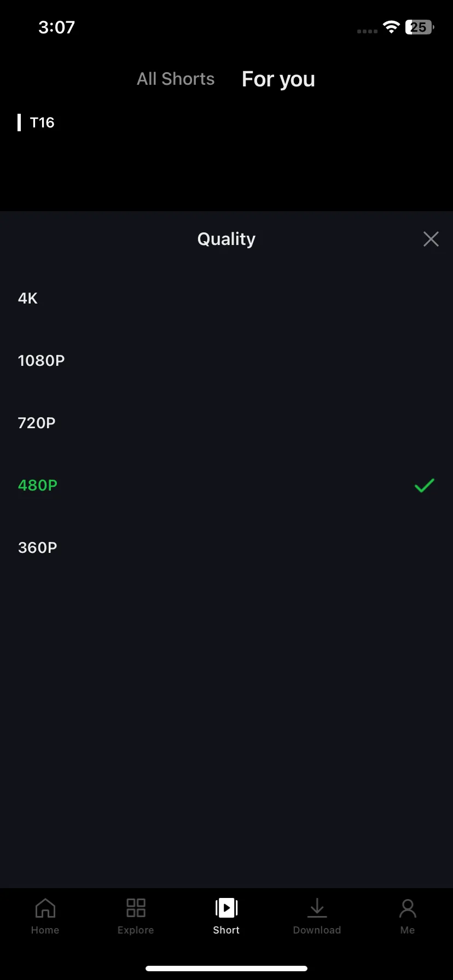Go to the Me profile icon
This screenshot has height=980, width=453.
pyautogui.click(x=408, y=908)
